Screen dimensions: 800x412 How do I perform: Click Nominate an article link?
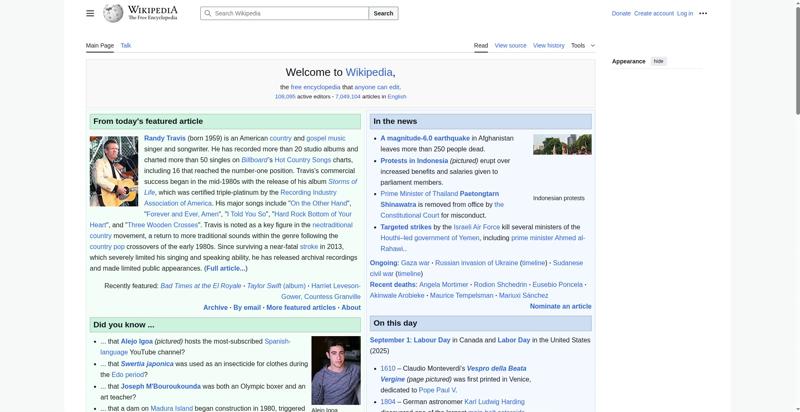coord(560,306)
